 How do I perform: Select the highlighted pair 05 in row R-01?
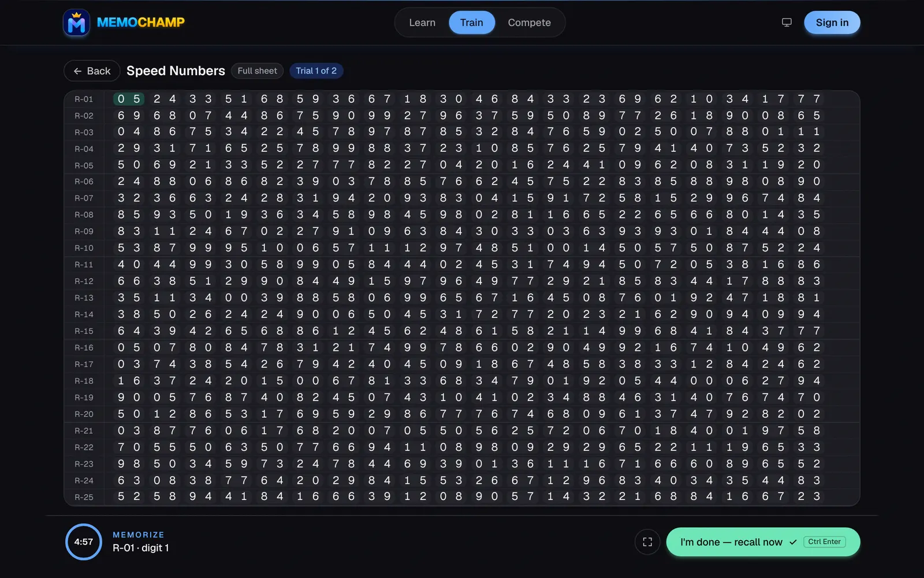click(129, 99)
